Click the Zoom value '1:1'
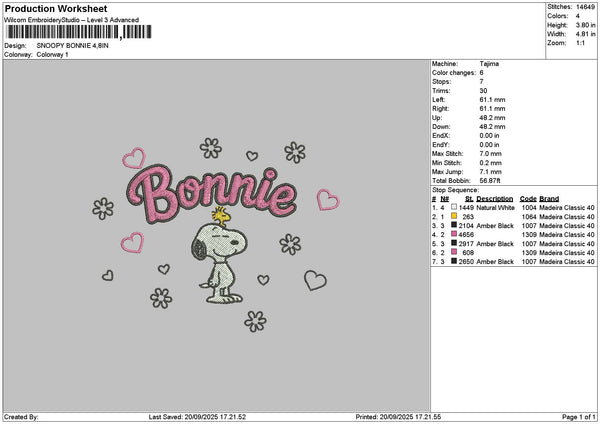The image size is (600, 424). pyautogui.click(x=580, y=43)
